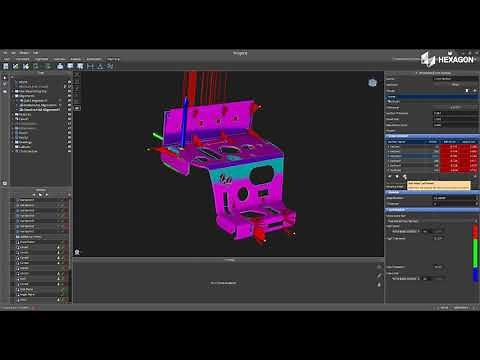Collapse the bottom blue section header above the color scale
Viewport: 480px width, 360px height.
pyautogui.click(x=432, y=210)
